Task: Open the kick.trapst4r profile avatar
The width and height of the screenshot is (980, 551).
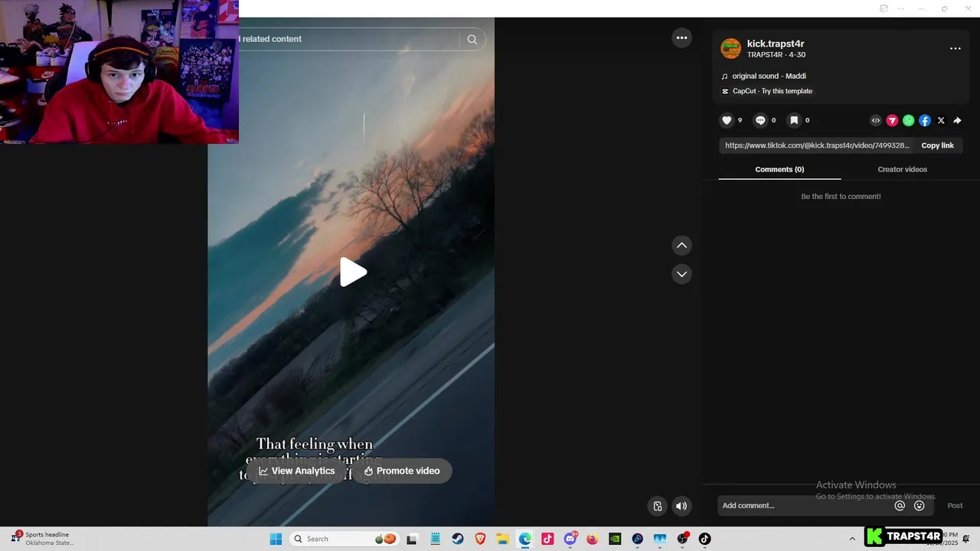Action: click(730, 48)
